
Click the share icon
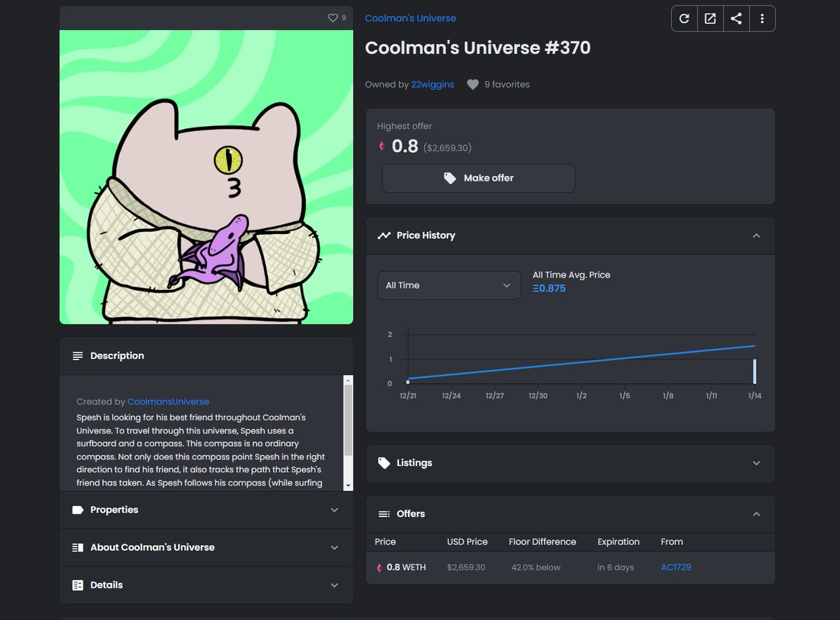(x=736, y=19)
